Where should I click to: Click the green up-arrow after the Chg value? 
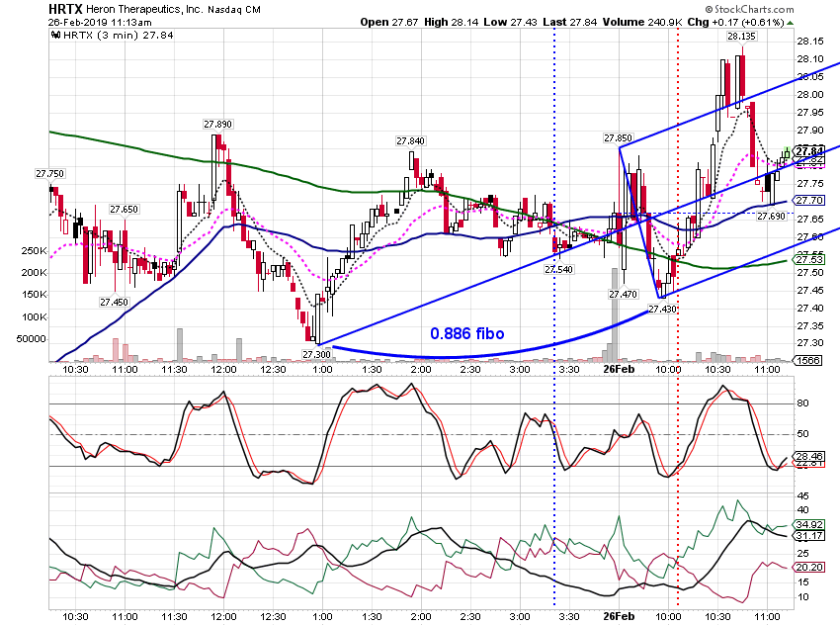tap(791, 23)
